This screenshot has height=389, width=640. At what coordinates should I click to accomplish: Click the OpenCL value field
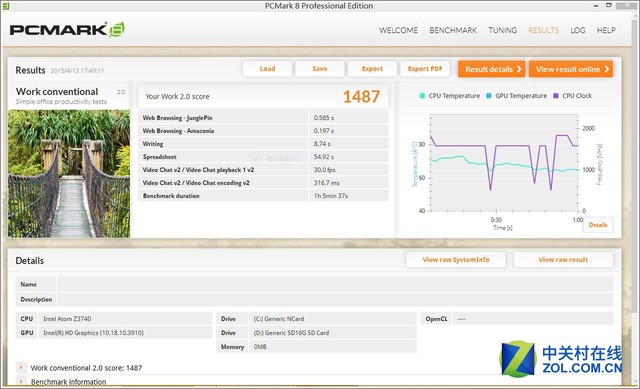(533, 319)
